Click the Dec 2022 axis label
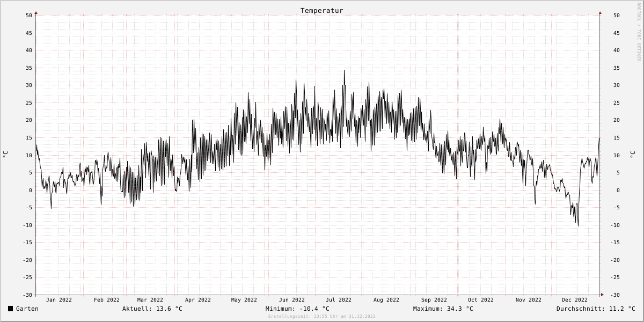Screen dimensions: 644x322 point(575,300)
